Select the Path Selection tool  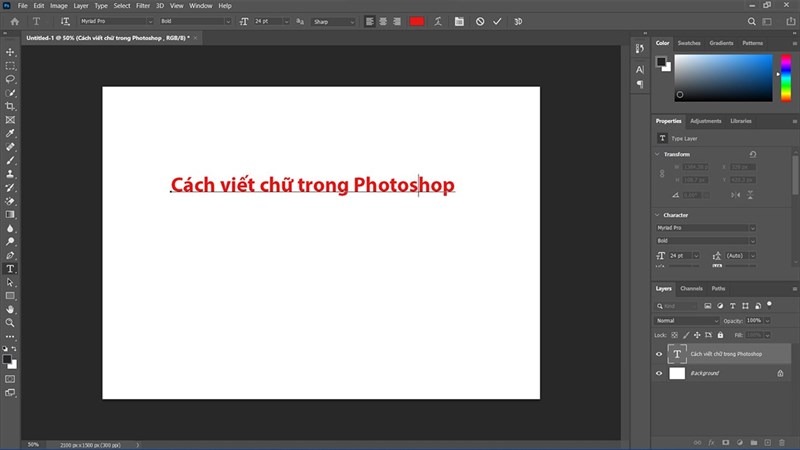[10, 282]
